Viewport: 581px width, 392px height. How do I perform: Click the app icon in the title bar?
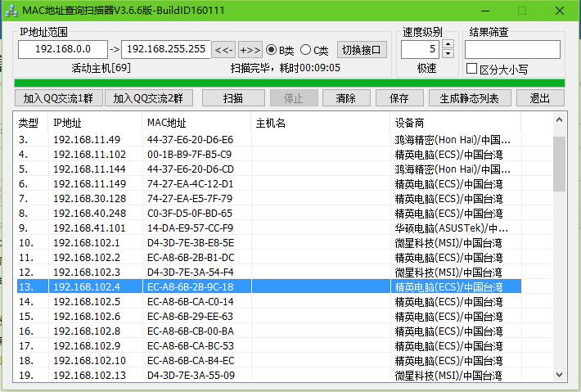point(11,11)
